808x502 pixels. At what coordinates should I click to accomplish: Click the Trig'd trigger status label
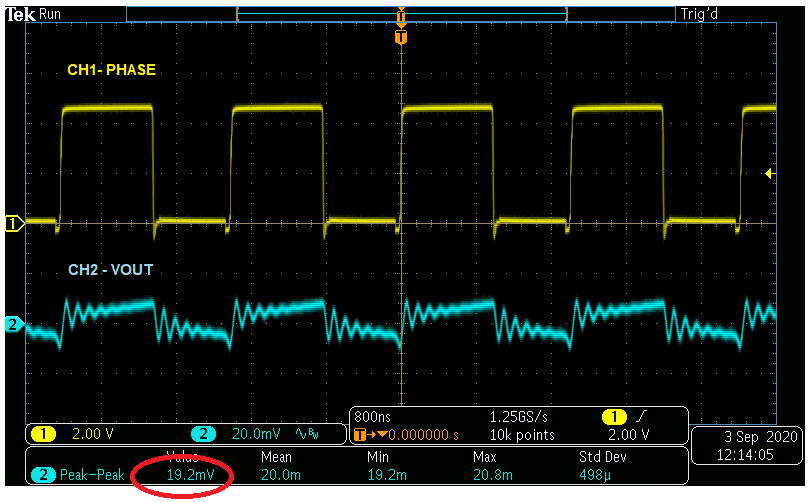(699, 14)
